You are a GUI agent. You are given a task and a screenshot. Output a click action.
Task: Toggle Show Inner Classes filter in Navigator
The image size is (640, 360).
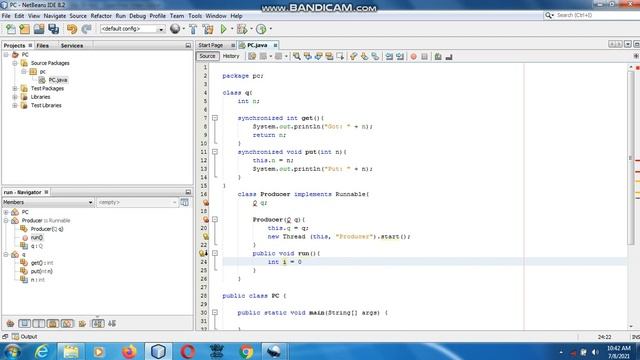coord(67,324)
